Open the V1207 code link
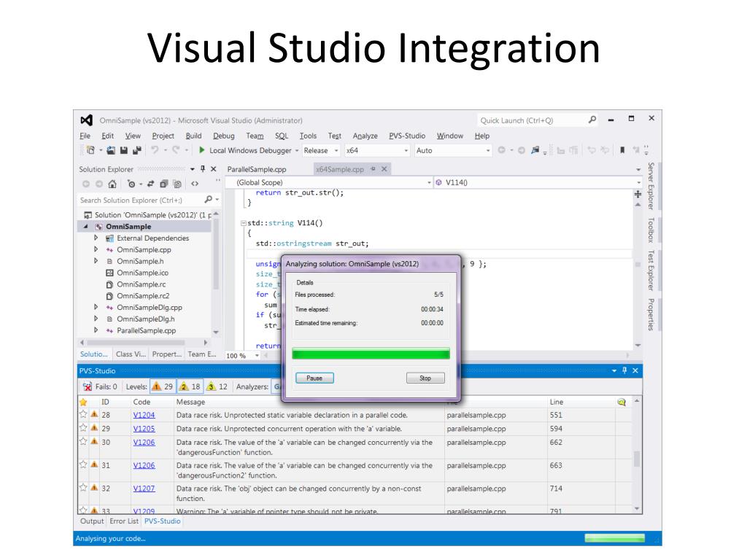This screenshot has width=747, height=560. click(x=144, y=489)
